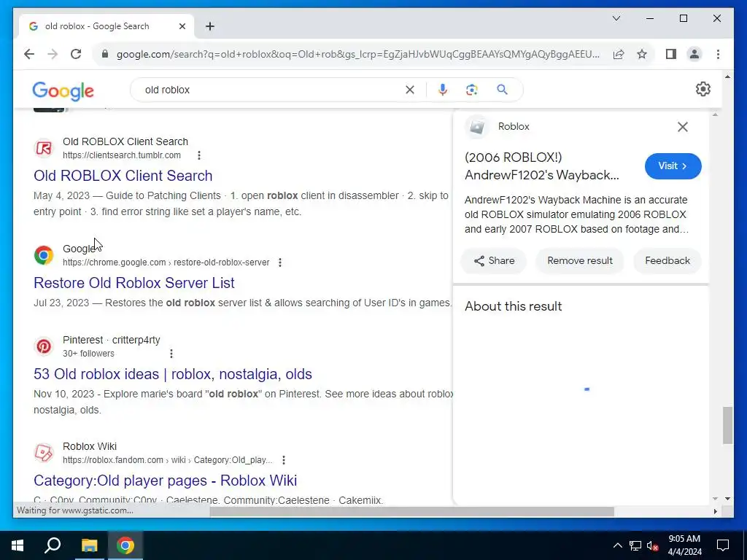Open more options for the roblox.fandom.com result
This screenshot has width=747, height=560.
point(284,460)
